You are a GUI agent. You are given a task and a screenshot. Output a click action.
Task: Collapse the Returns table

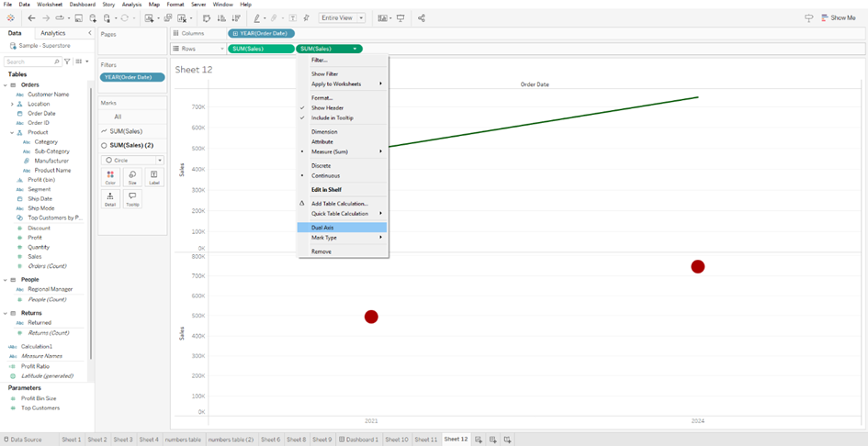[6, 313]
